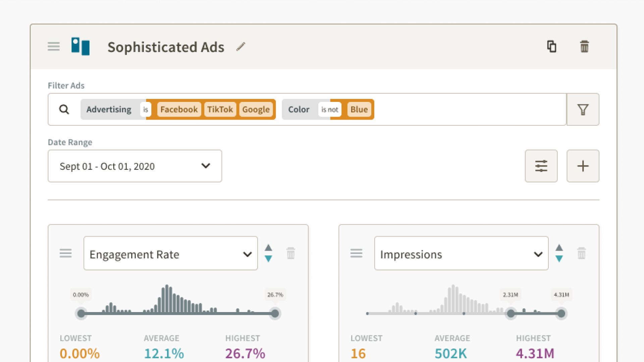Click the empty area of Filter Ads field
644x362 pixels.
click(x=470, y=110)
